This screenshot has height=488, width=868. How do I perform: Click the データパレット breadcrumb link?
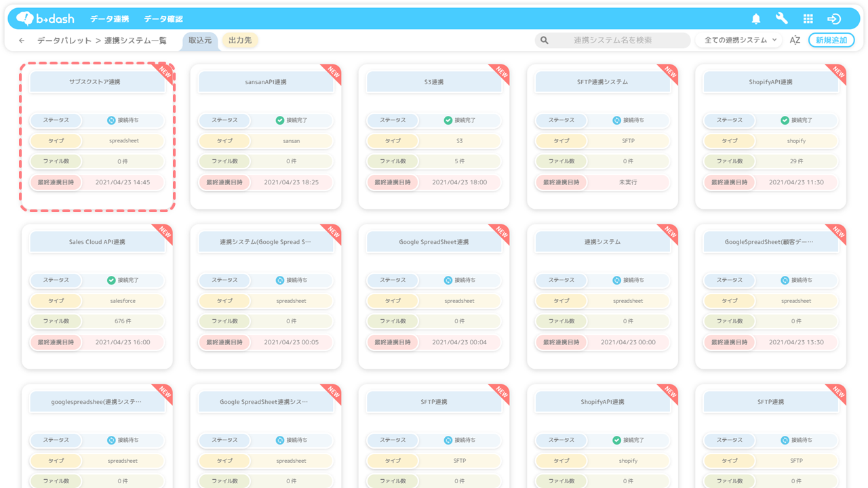click(x=64, y=41)
